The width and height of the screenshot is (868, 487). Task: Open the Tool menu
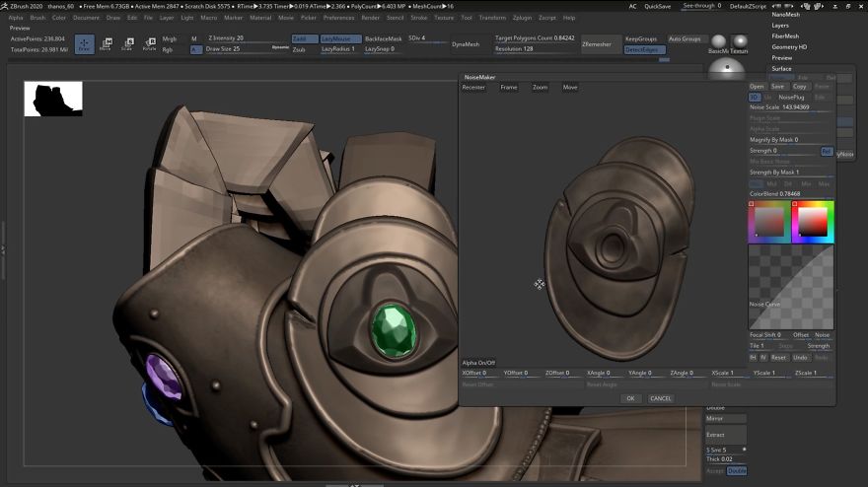(x=467, y=18)
